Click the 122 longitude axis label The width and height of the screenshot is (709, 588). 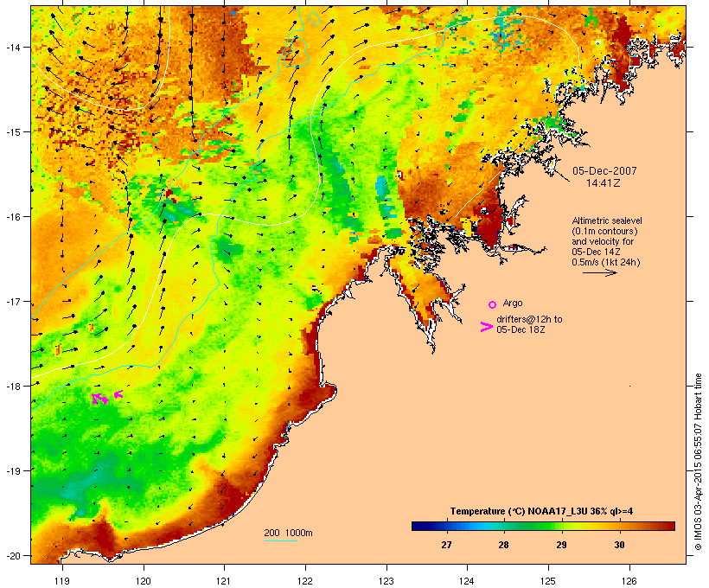(x=305, y=581)
